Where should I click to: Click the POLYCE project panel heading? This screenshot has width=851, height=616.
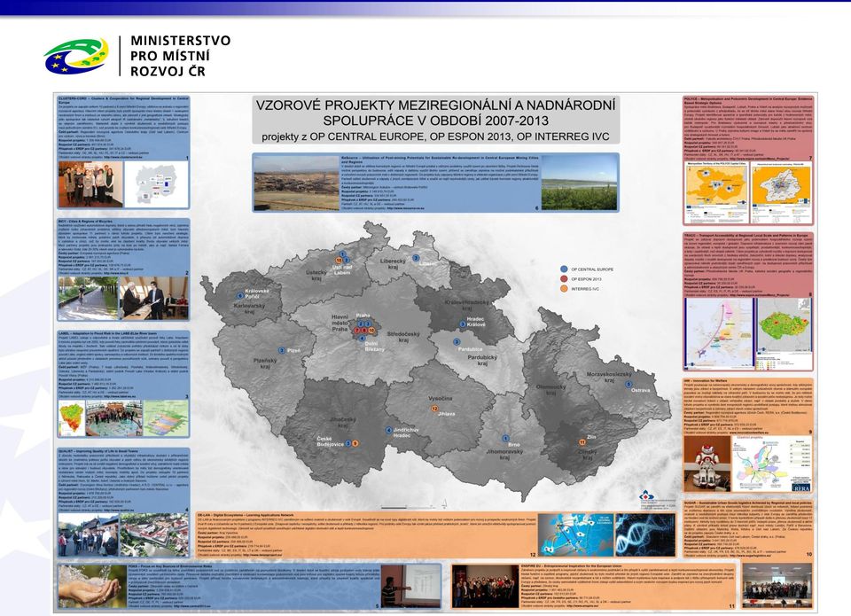(748, 101)
